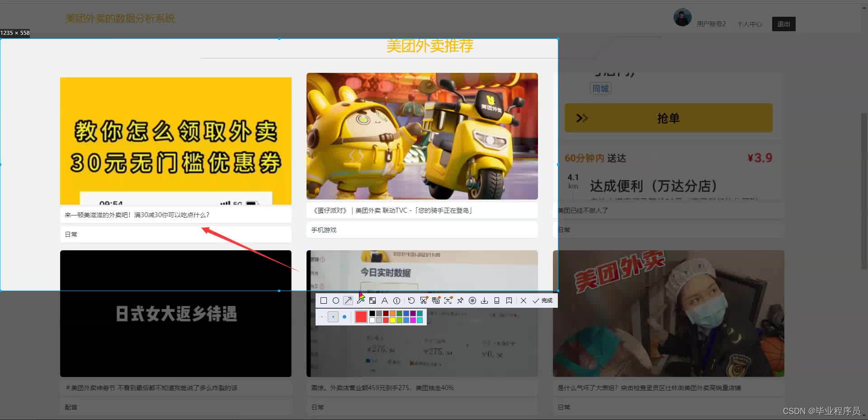Choose the smallest line thickness dot
The width and height of the screenshot is (868, 420).
click(322, 317)
